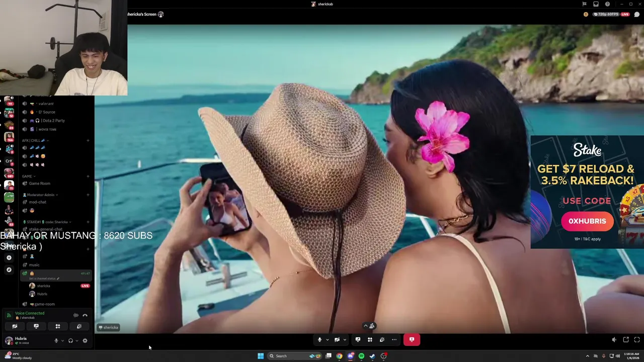Open the noise suppression waveform icon

click(x=76, y=315)
